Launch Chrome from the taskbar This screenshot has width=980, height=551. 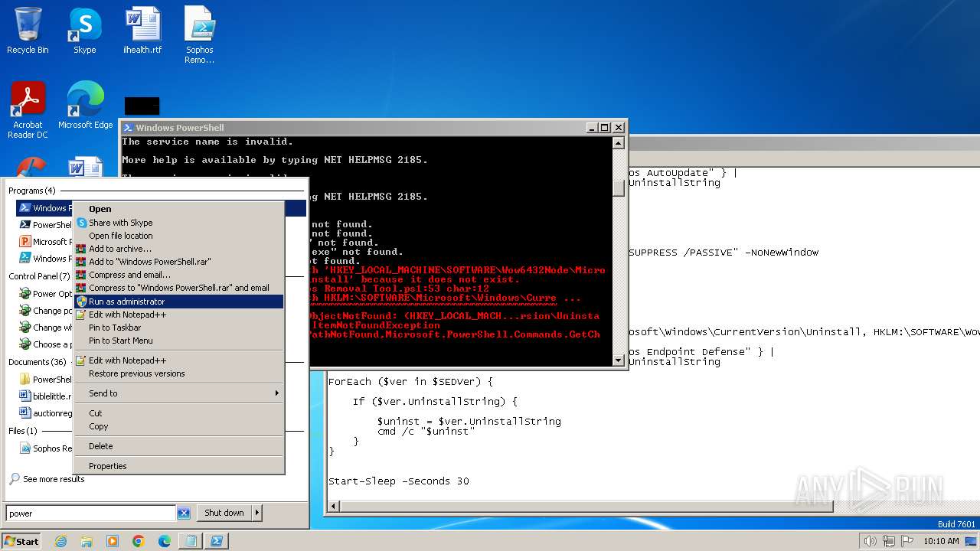click(139, 541)
